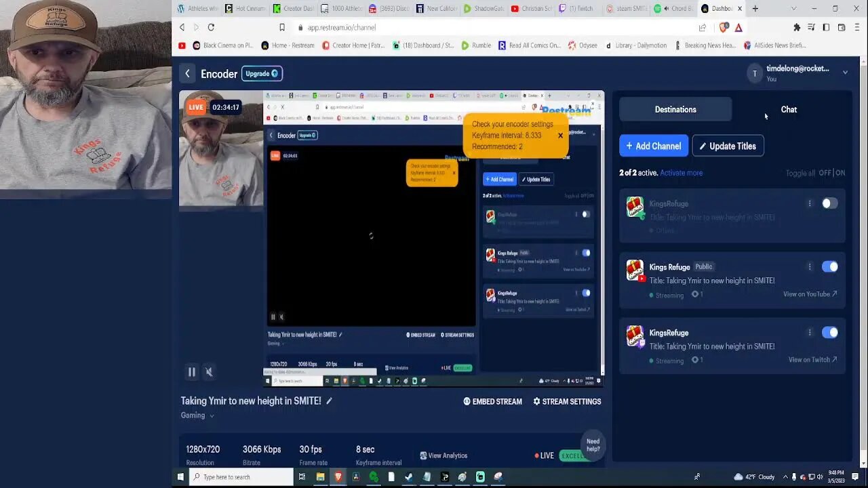The image size is (868, 488).
Task: Disable the KingsRefuge Twitch channel toggle
Action: (x=829, y=332)
